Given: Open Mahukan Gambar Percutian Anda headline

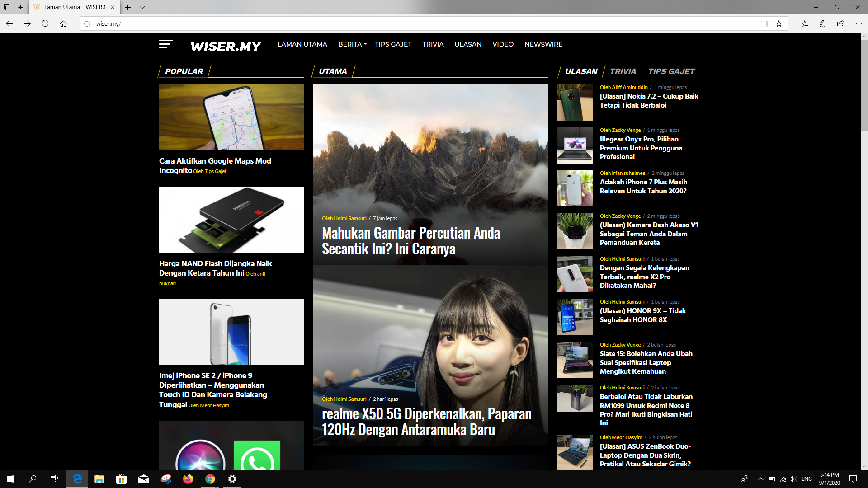Looking at the screenshot, I should [411, 241].
